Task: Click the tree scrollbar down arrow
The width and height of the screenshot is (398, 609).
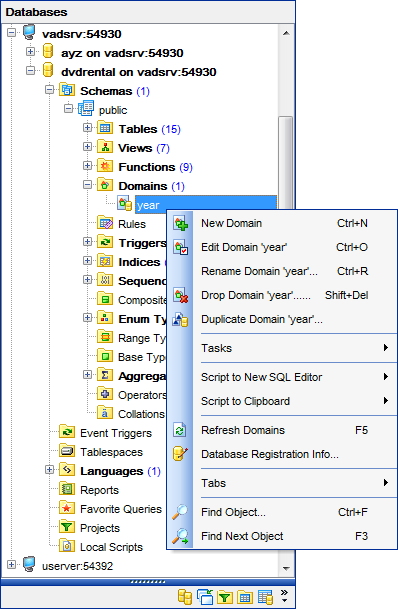Action: (286, 569)
